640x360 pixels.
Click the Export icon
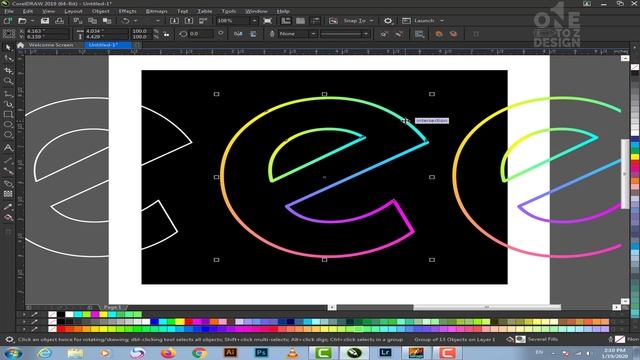click(189, 20)
